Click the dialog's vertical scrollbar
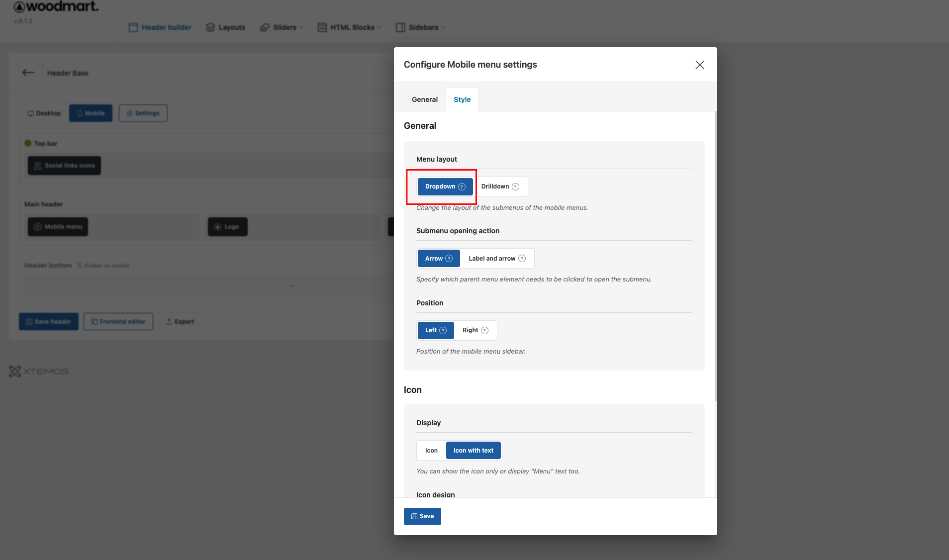The image size is (949, 560). pyautogui.click(x=716, y=256)
